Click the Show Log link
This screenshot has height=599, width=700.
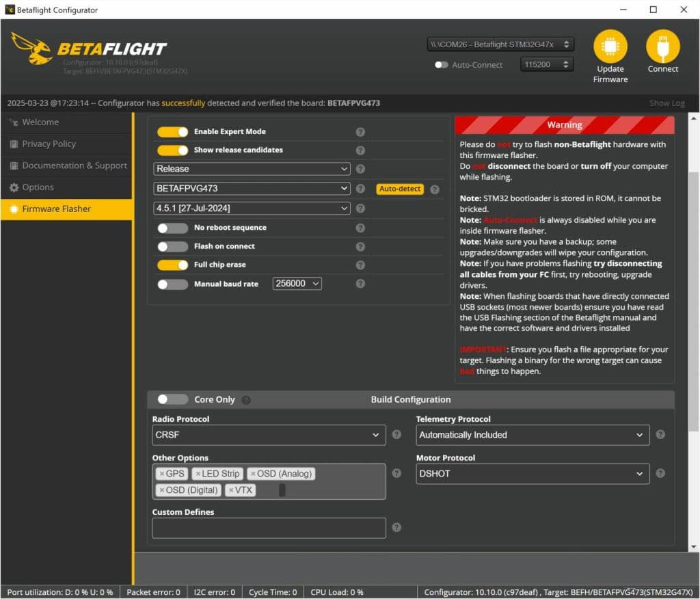[x=667, y=103]
